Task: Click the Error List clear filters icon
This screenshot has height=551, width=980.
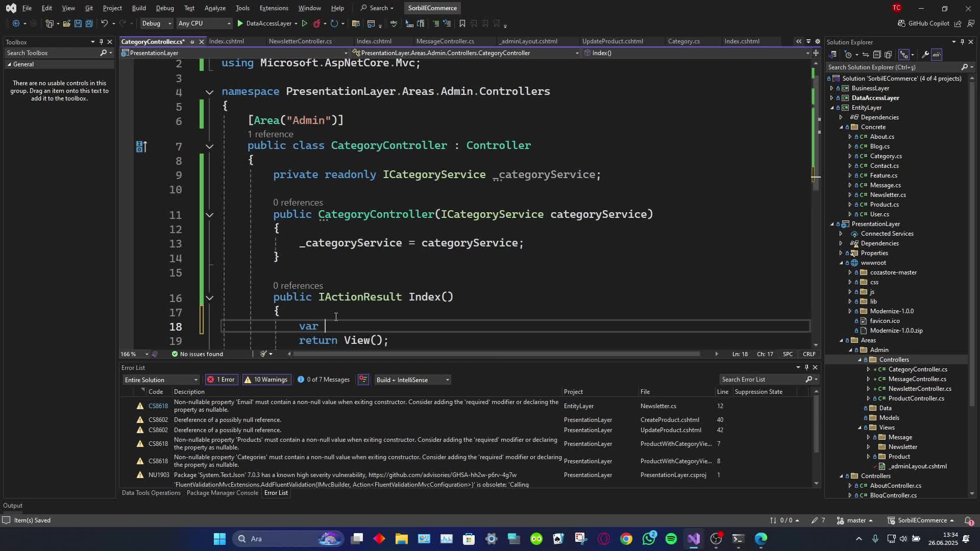Action: point(363,380)
